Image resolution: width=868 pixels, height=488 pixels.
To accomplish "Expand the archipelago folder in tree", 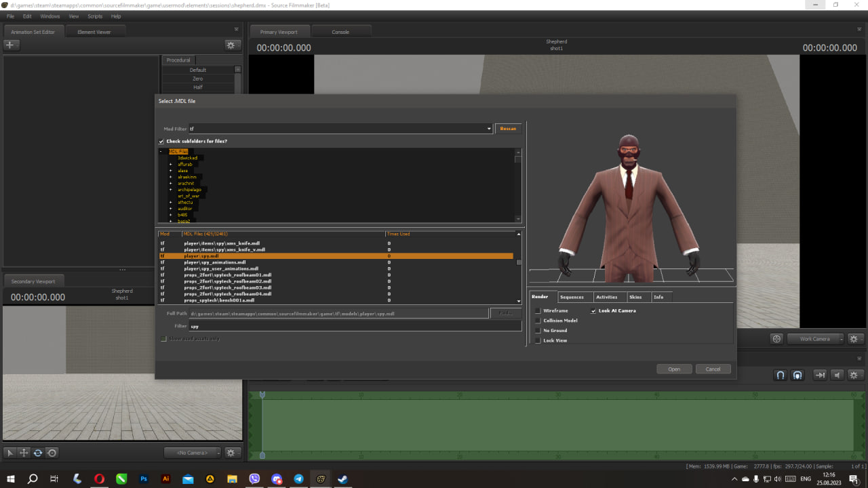I will (171, 190).
